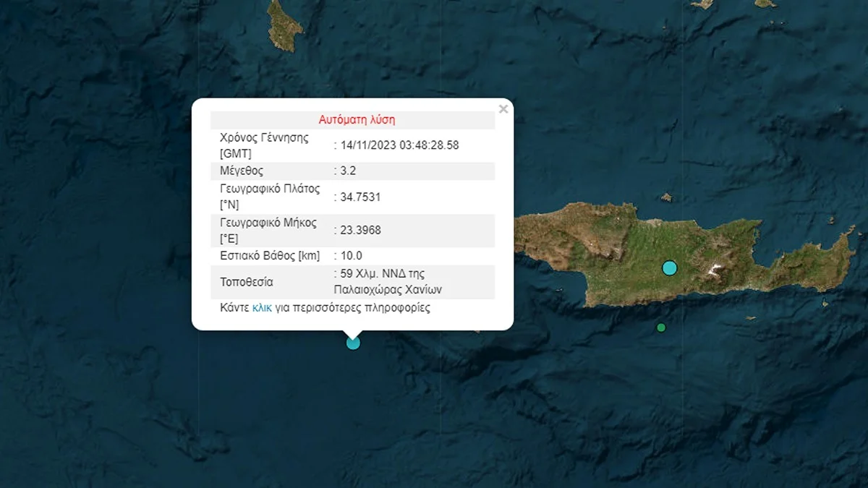Select the focal depth value 10.0
This screenshot has width=868, height=488.
pos(351,256)
